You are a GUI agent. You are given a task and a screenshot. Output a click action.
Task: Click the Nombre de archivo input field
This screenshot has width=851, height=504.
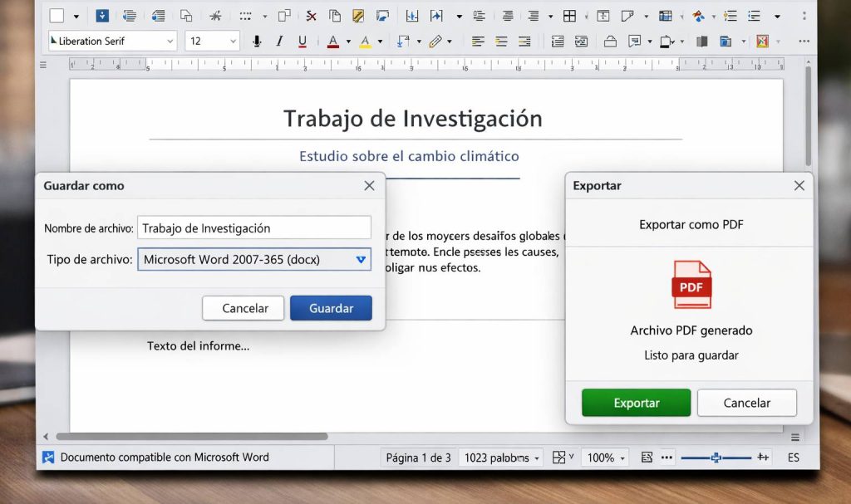click(255, 227)
